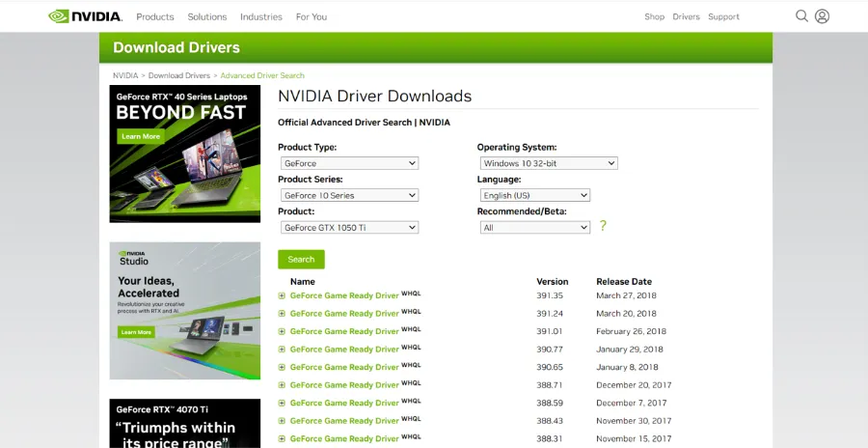Open the For You menu
The image size is (868, 448).
click(x=312, y=16)
